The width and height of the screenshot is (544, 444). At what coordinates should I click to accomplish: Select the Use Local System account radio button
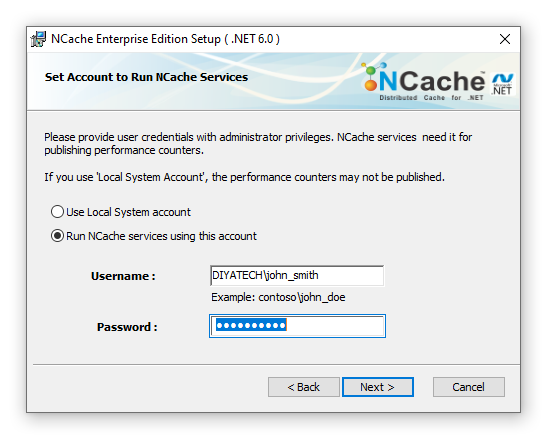pos(57,212)
